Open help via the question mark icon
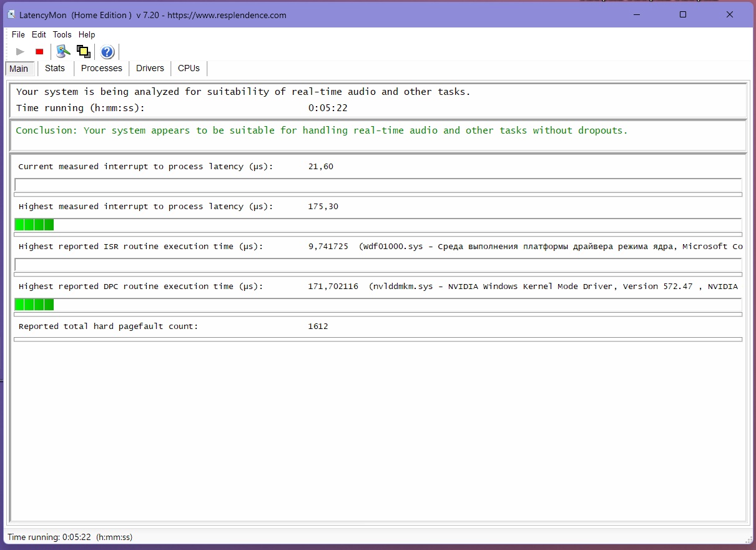The height and width of the screenshot is (550, 756). pos(107,52)
